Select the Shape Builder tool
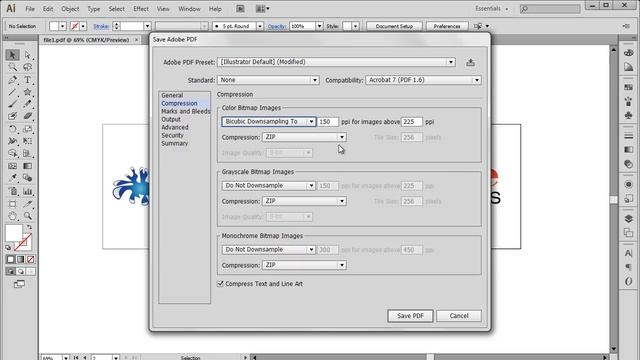Image resolution: width=640 pixels, height=360 pixels. point(12,153)
